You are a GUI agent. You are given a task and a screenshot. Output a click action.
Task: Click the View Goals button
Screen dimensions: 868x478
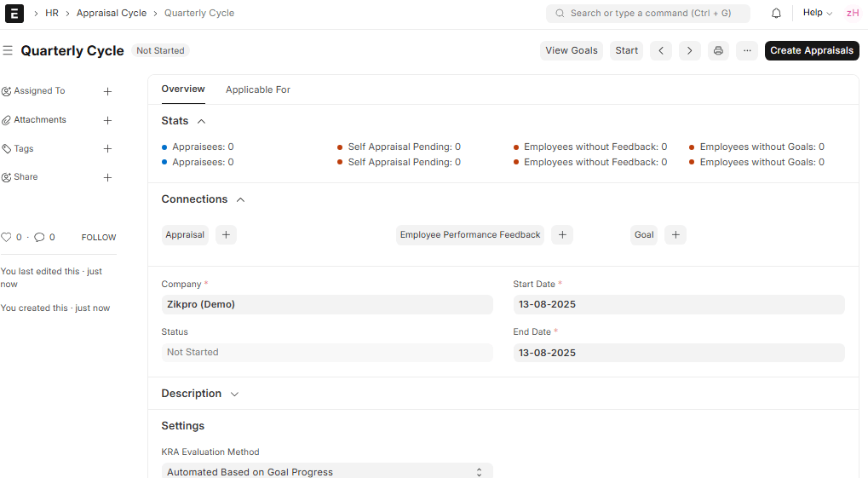pyautogui.click(x=572, y=50)
